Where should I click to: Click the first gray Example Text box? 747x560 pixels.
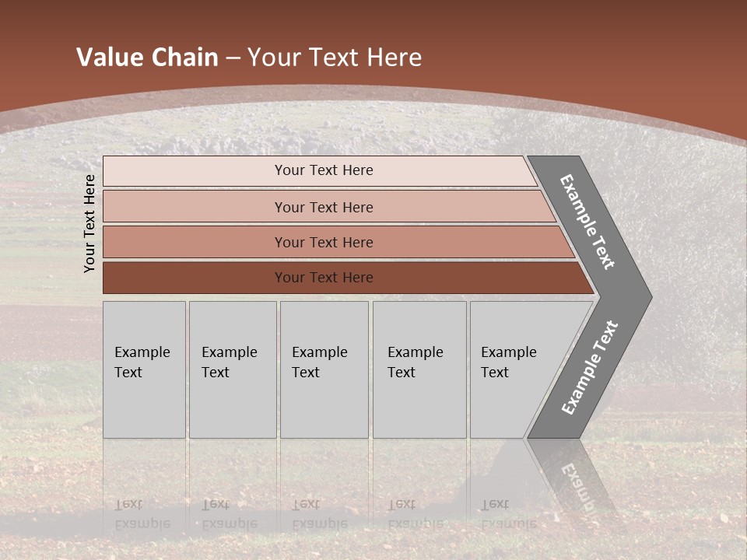(x=144, y=369)
